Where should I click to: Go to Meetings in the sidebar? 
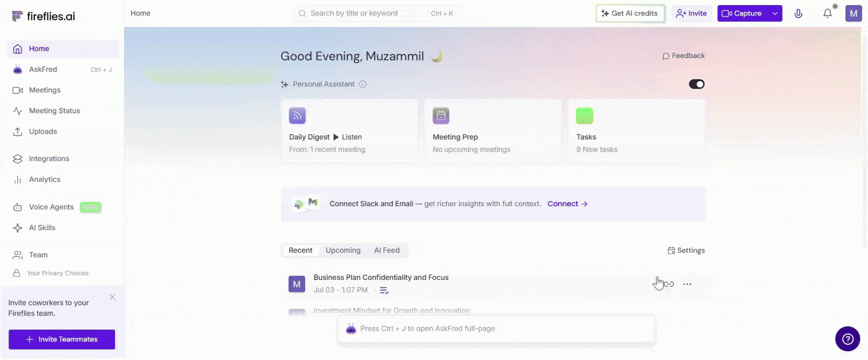[63, 90]
